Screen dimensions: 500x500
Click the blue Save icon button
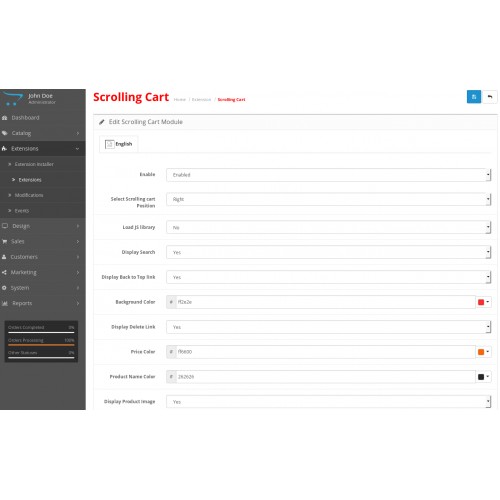pos(474,97)
